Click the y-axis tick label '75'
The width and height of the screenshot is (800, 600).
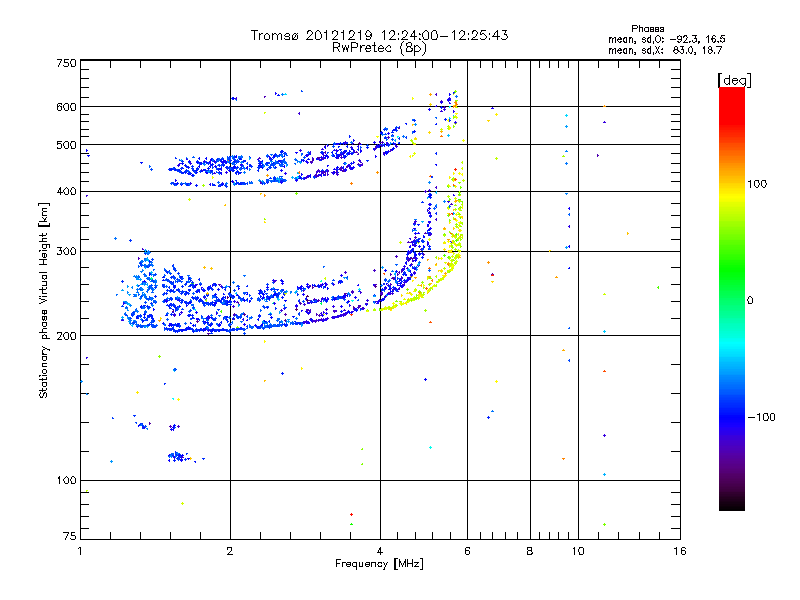[x=70, y=536]
